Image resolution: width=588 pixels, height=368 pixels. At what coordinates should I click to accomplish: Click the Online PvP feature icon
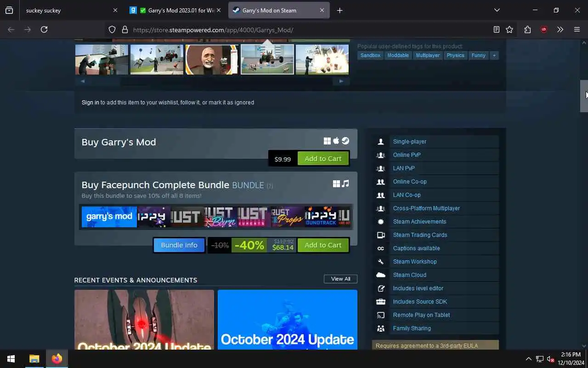380,155
